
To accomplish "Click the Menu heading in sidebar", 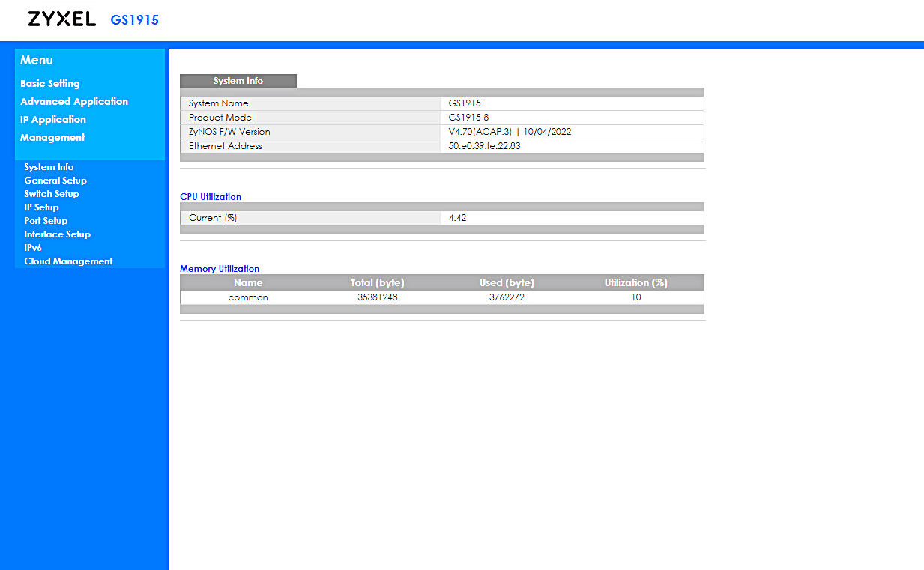I will (37, 60).
